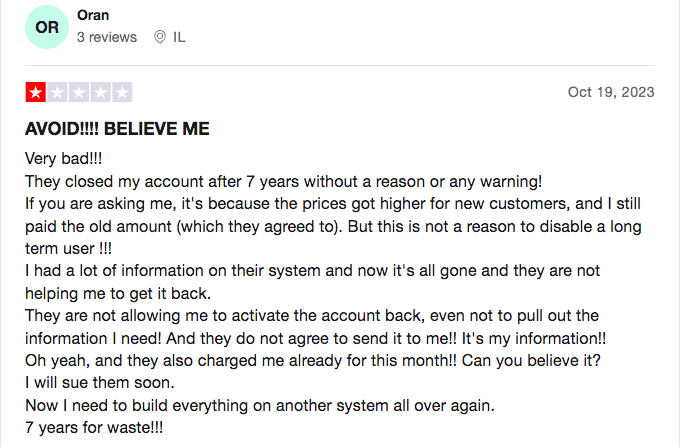Click the fourth grey rating star

click(100, 93)
